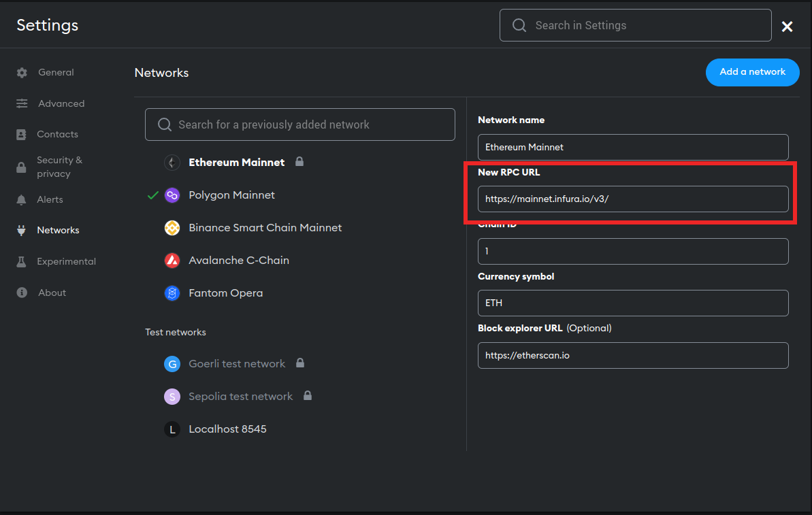Screen dimensions: 812x515
Task: Click the New RPC URL field
Action: pyautogui.click(x=633, y=199)
